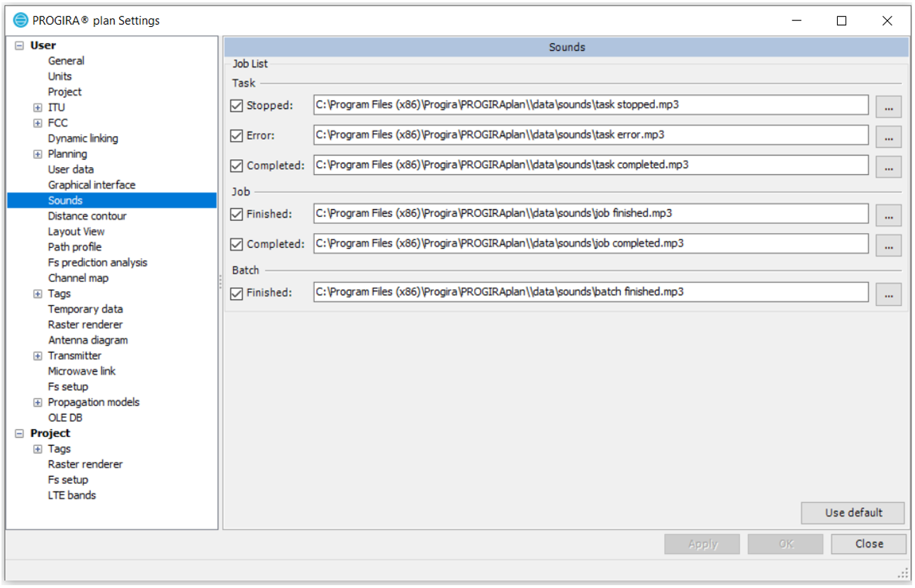The image size is (915, 588).
Task: Select Layout View in the tree
Action: click(76, 232)
